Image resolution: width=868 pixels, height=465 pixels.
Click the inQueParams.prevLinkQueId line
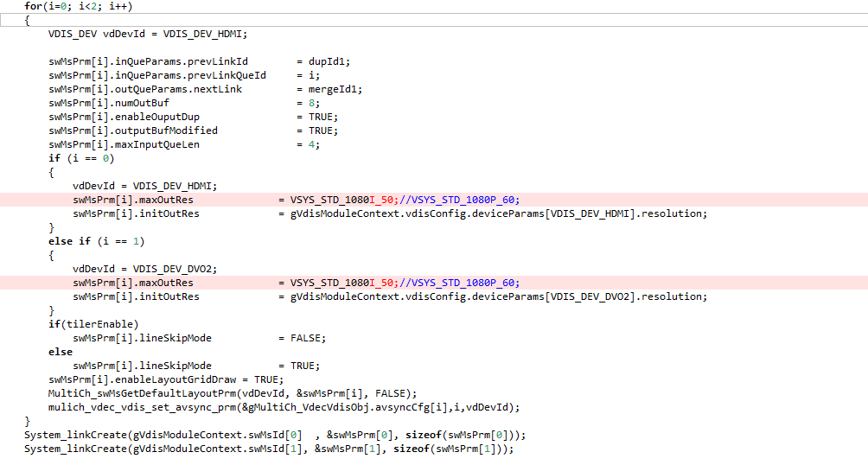(184, 75)
